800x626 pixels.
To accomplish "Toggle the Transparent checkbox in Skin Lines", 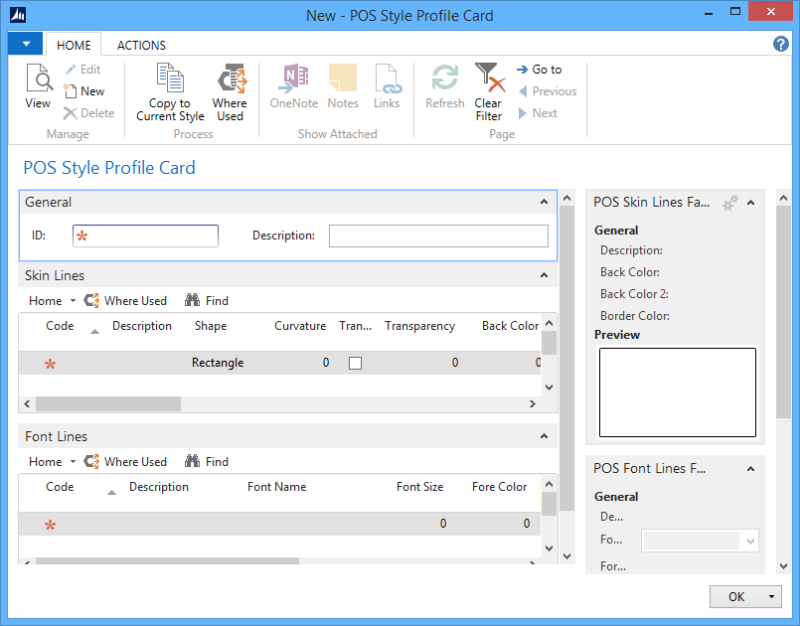I will point(355,363).
